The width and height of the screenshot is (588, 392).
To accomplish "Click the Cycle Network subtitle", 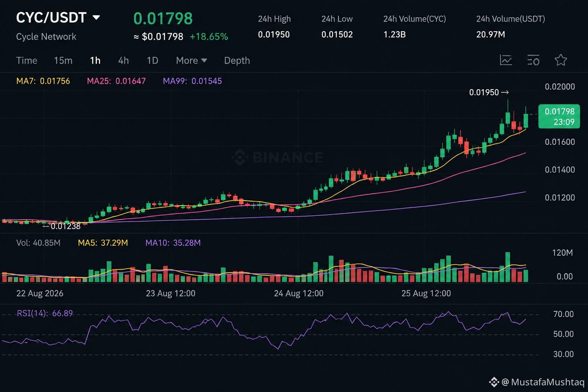I will pyautogui.click(x=46, y=37).
